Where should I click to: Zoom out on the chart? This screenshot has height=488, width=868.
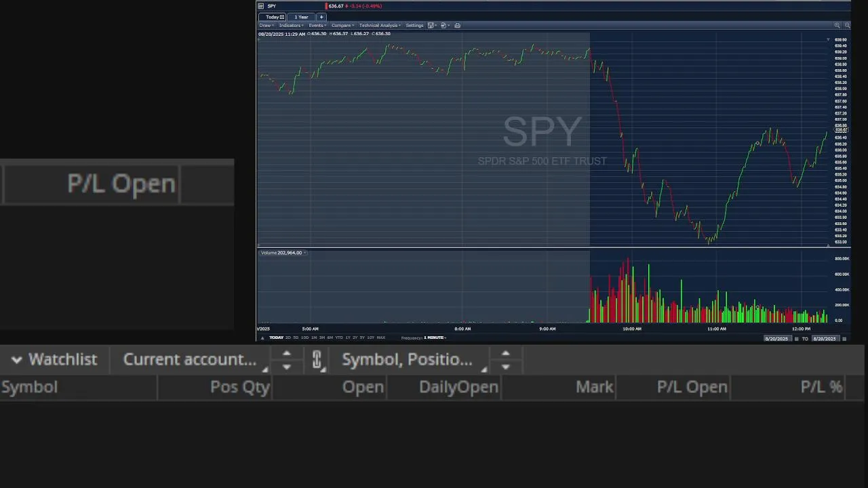847,25
